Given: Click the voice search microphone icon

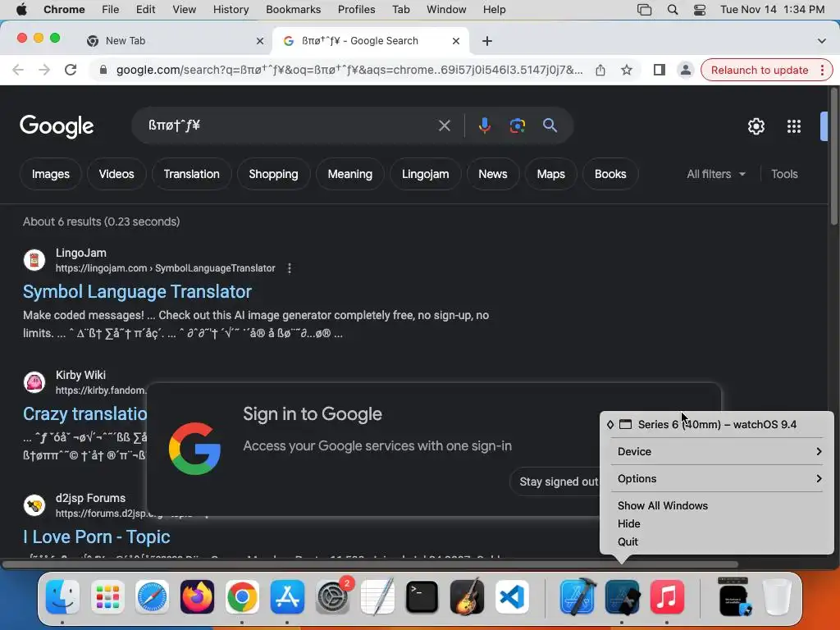Looking at the screenshot, I should 484,126.
